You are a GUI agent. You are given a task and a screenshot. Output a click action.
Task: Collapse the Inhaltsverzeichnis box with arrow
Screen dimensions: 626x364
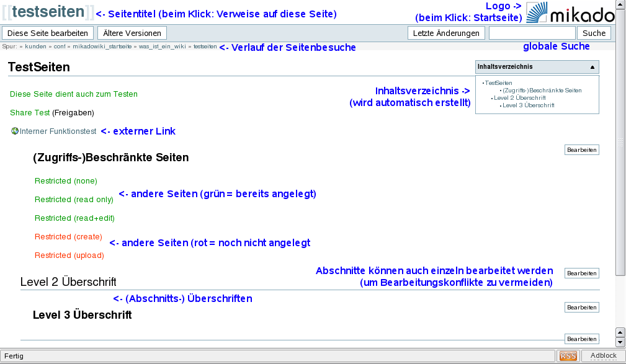click(592, 67)
